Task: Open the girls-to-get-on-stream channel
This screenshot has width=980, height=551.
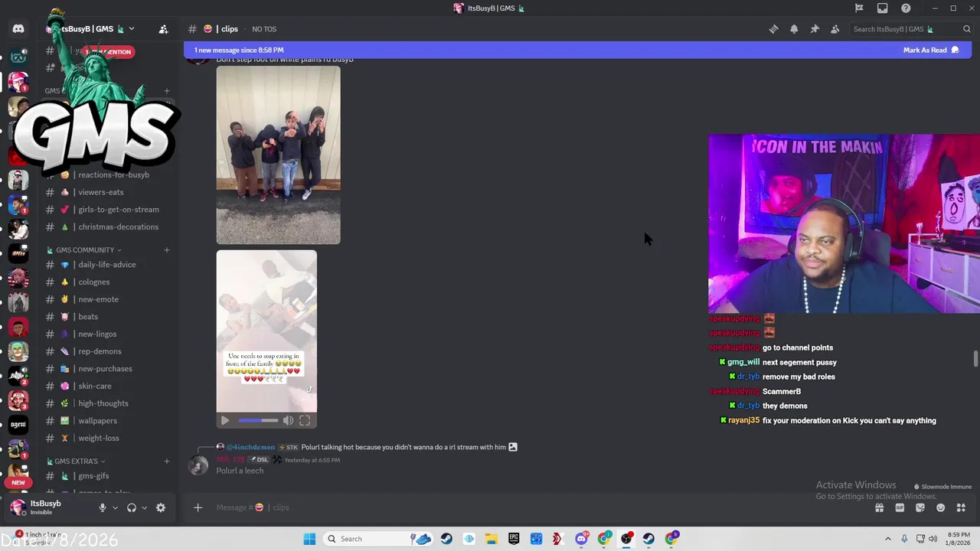Action: point(107,210)
